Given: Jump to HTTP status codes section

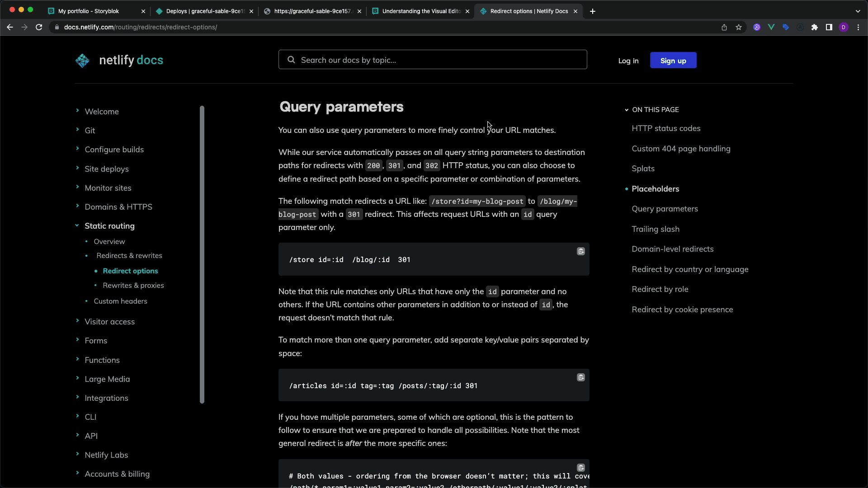Looking at the screenshot, I should [x=666, y=128].
